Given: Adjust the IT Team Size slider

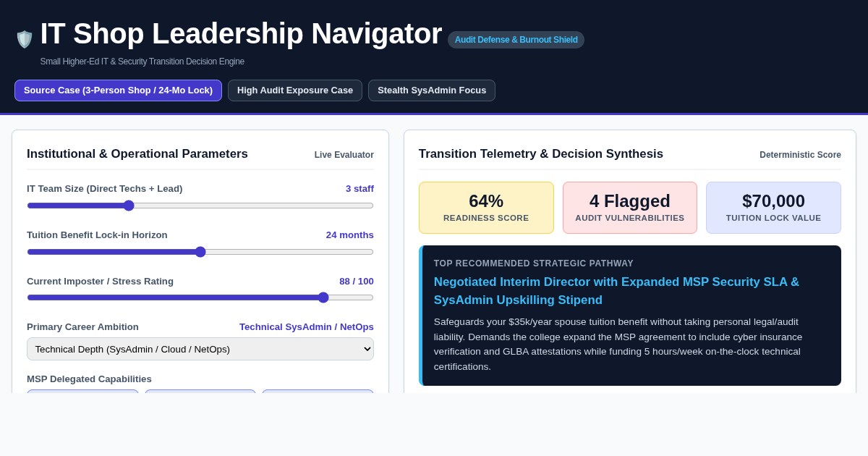Looking at the screenshot, I should point(200,206).
